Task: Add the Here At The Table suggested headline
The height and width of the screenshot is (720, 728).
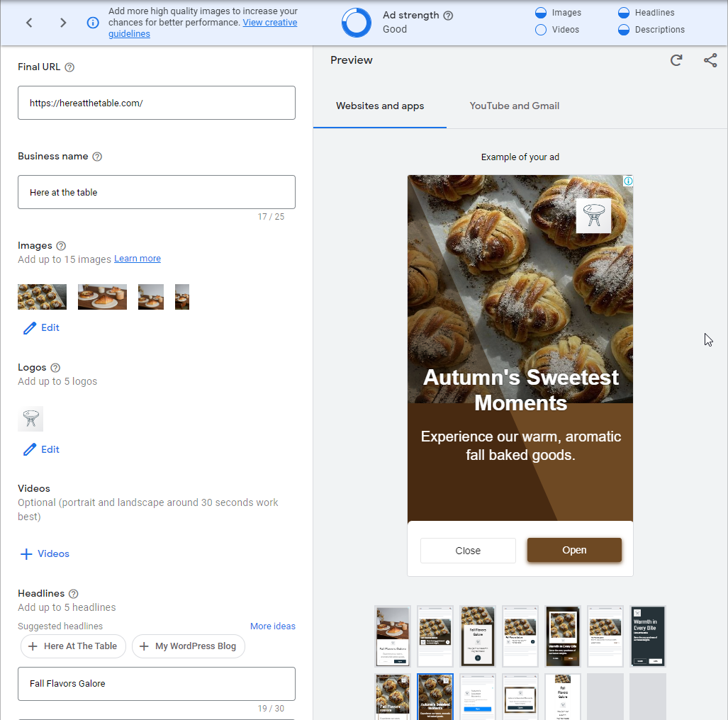Action: pyautogui.click(x=73, y=646)
